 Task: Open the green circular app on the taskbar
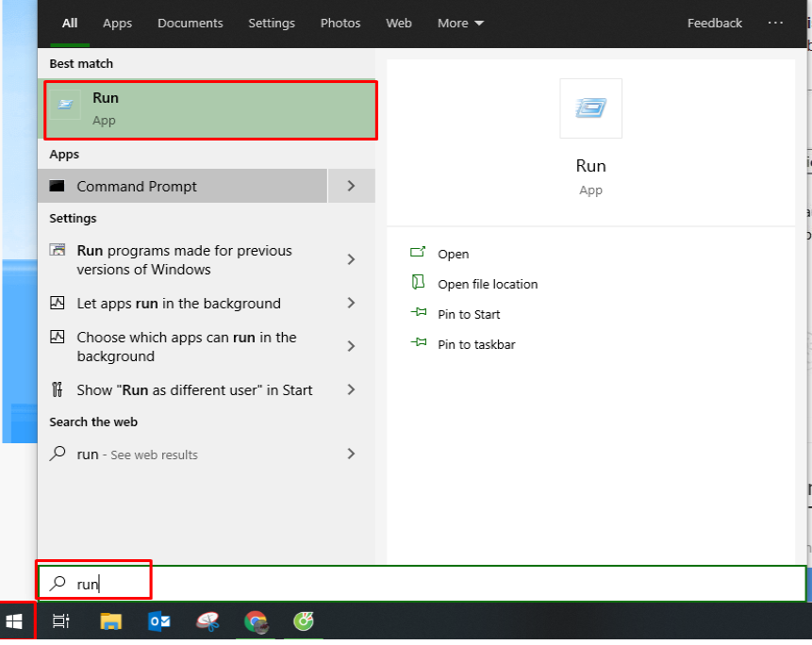[x=304, y=621]
